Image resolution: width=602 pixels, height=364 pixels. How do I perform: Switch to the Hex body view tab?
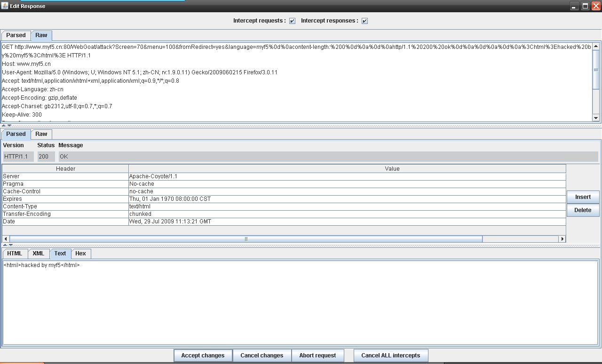point(81,253)
